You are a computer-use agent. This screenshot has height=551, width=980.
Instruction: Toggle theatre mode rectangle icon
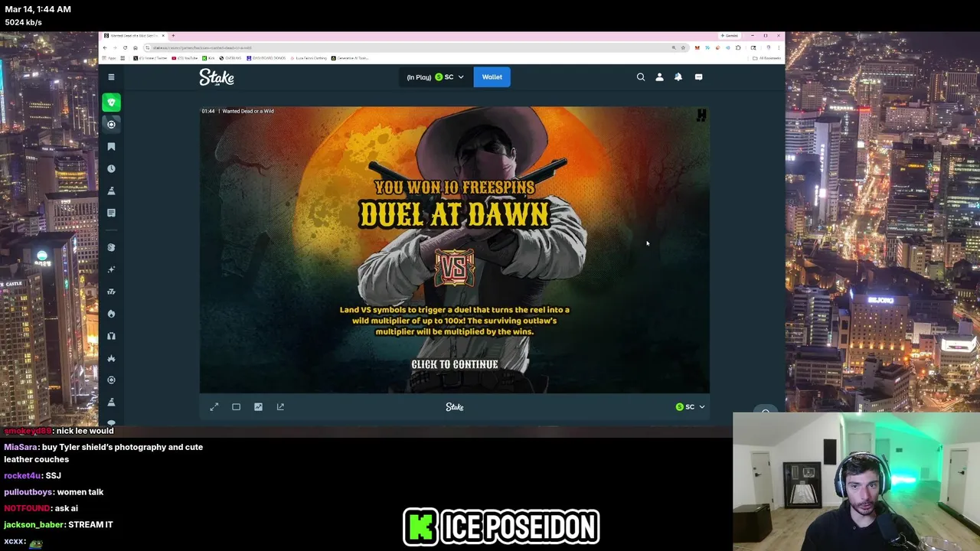click(236, 407)
